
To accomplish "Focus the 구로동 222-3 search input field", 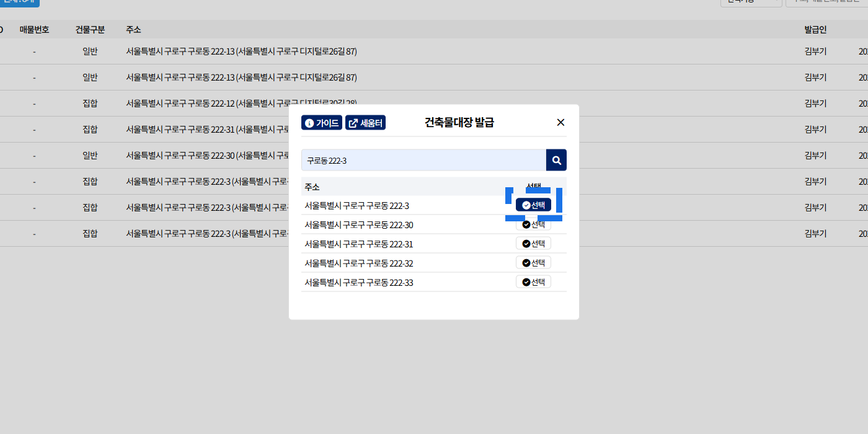I will (x=423, y=160).
